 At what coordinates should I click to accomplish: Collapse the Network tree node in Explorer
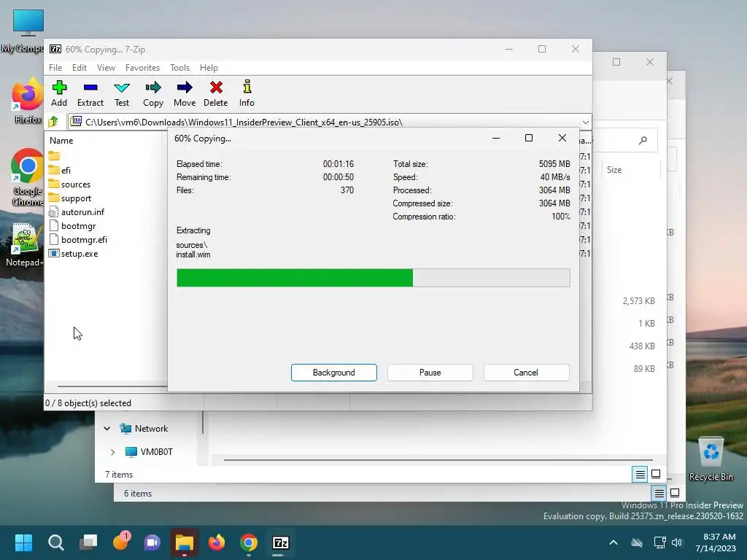[107, 429]
